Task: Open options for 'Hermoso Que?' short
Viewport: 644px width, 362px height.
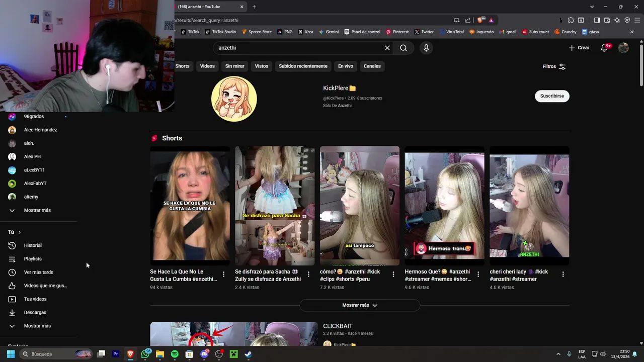Action: pyautogui.click(x=478, y=275)
